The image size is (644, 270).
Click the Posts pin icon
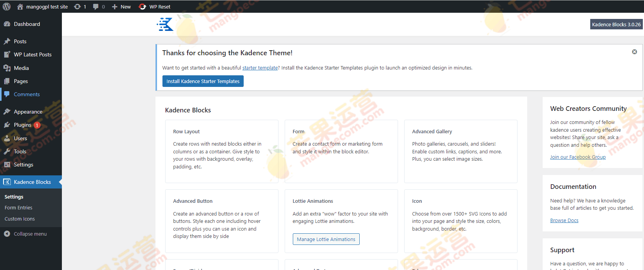pos(7,41)
